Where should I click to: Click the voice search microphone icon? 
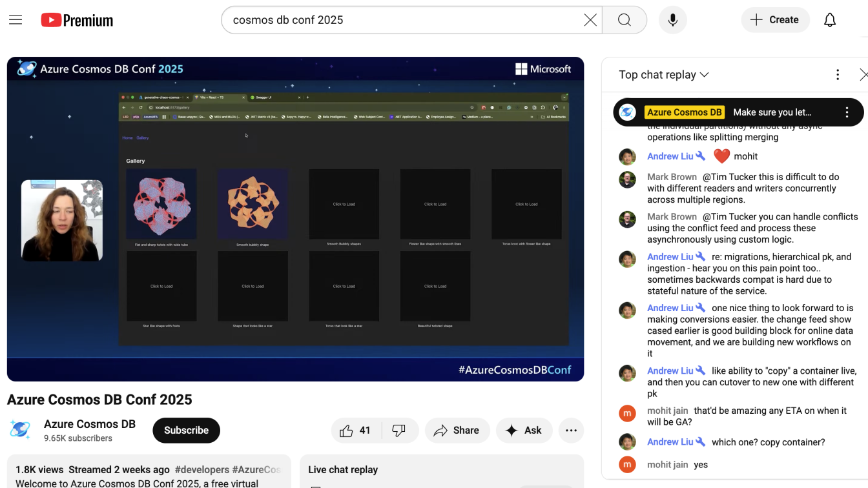(x=672, y=19)
